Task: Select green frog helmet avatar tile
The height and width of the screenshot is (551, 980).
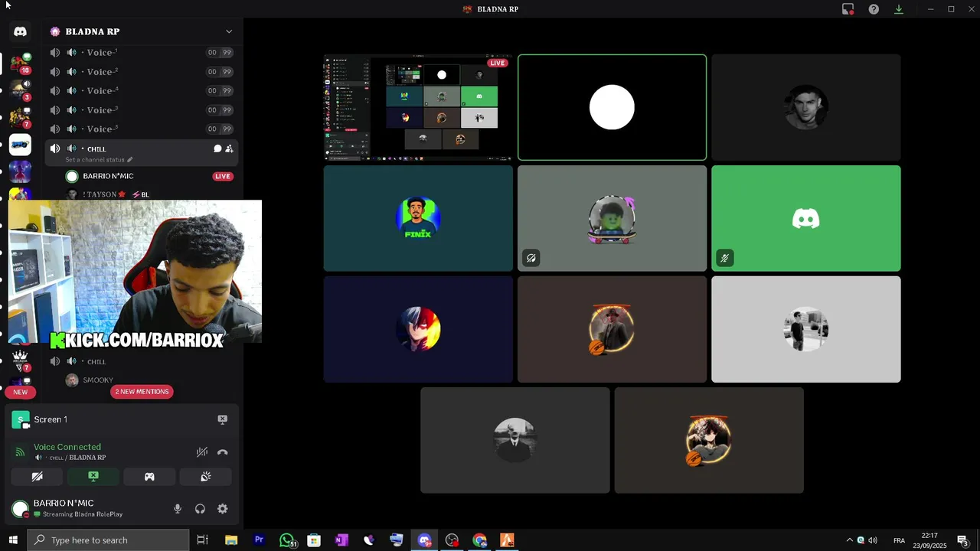Action: click(x=612, y=219)
